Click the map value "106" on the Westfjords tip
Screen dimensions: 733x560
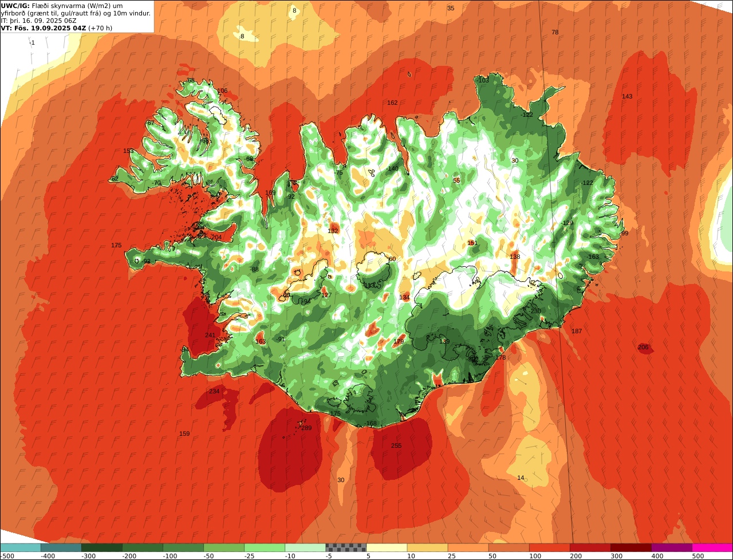(222, 90)
